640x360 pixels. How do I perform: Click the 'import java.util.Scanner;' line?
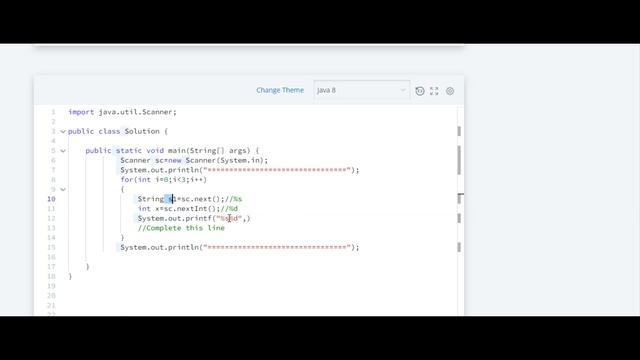tap(122, 112)
